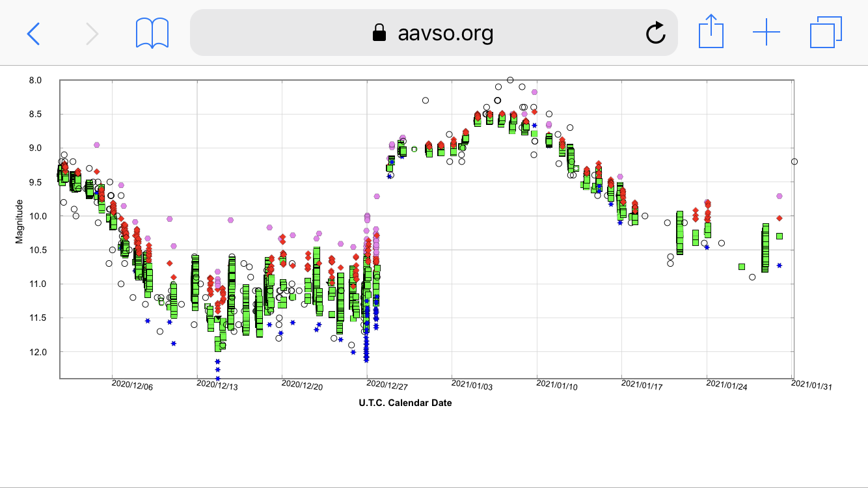Go back to the previous page
The width and height of the screenshot is (868, 488).
pyautogui.click(x=33, y=33)
